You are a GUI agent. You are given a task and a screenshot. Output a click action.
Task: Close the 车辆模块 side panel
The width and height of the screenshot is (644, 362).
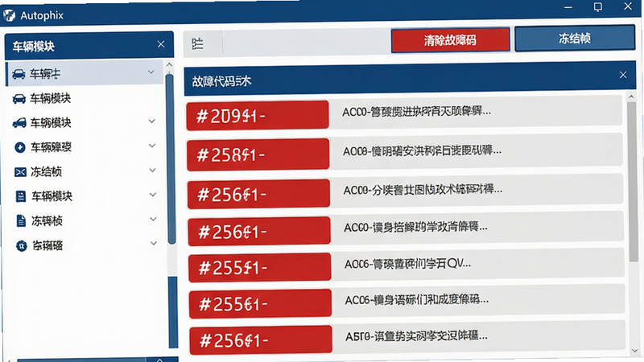(161, 44)
